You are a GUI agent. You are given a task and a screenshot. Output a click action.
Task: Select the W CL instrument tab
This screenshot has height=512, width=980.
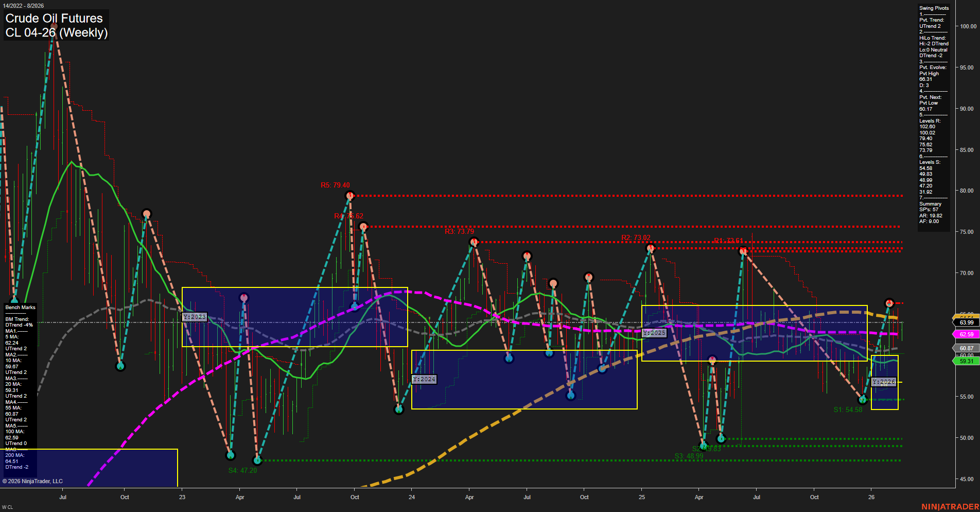(7, 506)
